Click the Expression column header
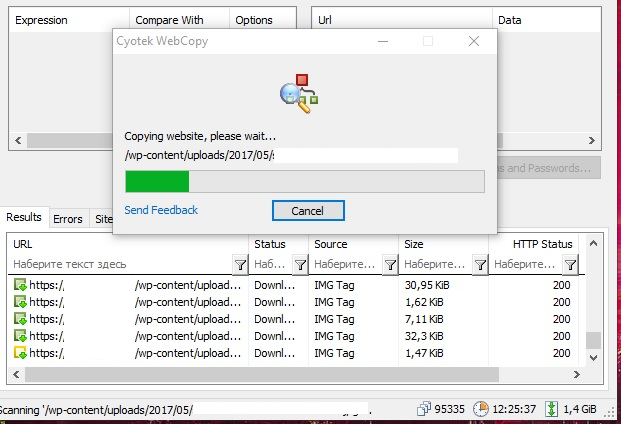 69,20
